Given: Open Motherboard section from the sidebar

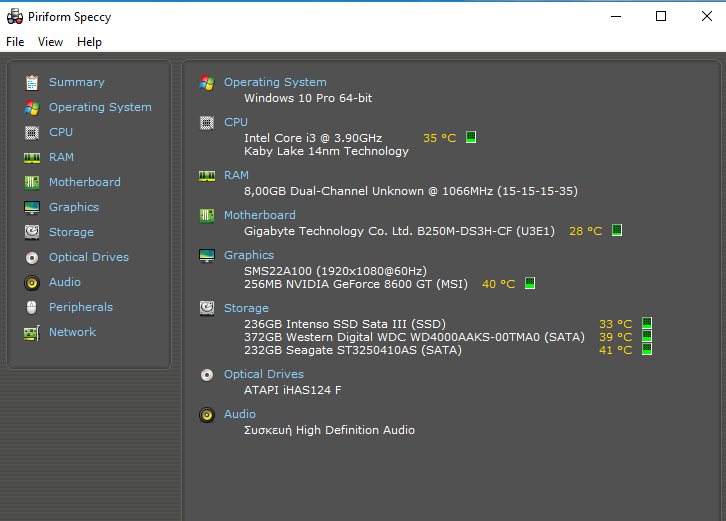Looking at the screenshot, I should point(85,182).
